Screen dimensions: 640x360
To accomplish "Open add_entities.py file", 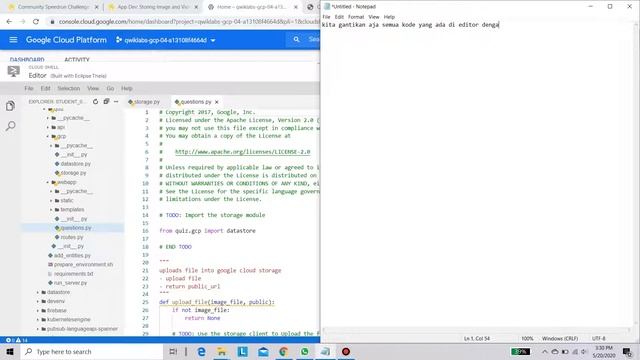I will (72, 256).
